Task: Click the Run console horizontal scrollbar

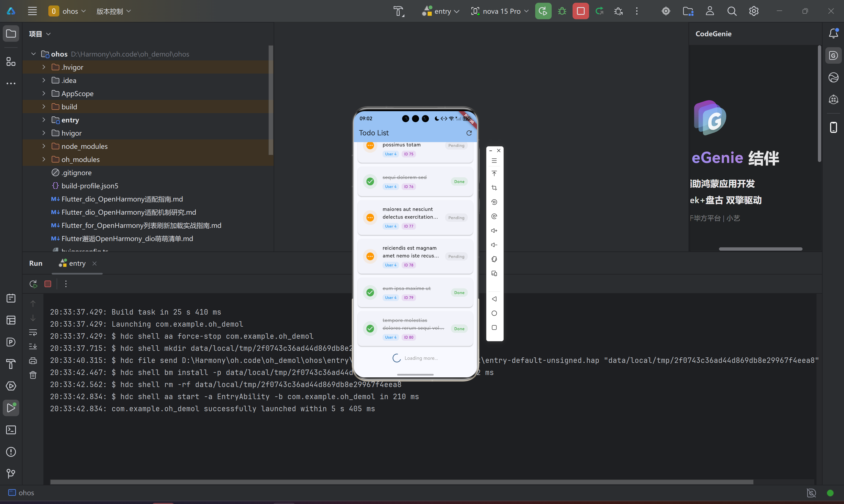Action: pos(401,482)
